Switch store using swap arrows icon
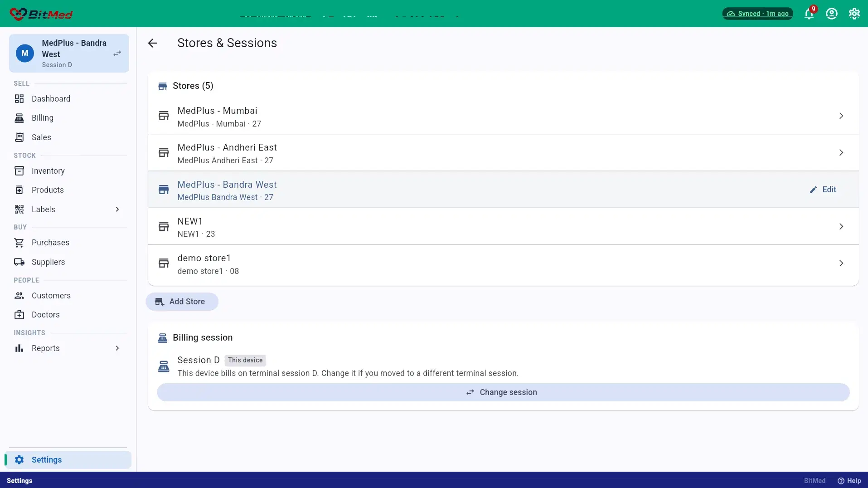This screenshot has height=488, width=868. coord(117,54)
